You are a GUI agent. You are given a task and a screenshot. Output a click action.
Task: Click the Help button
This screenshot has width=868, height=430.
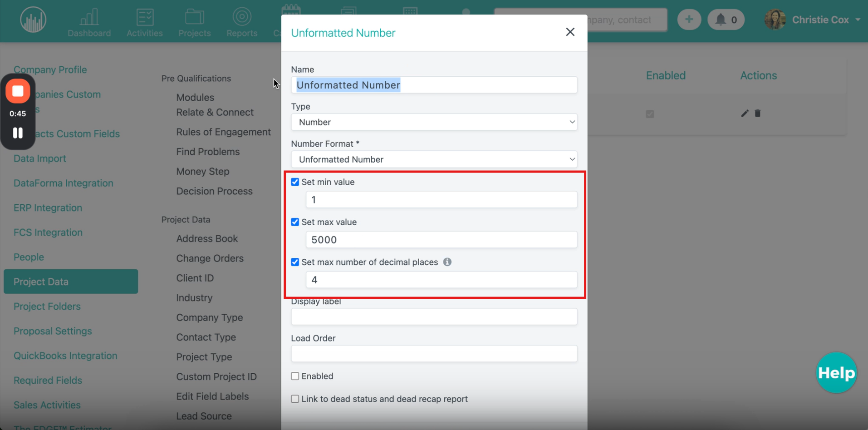[x=836, y=373]
